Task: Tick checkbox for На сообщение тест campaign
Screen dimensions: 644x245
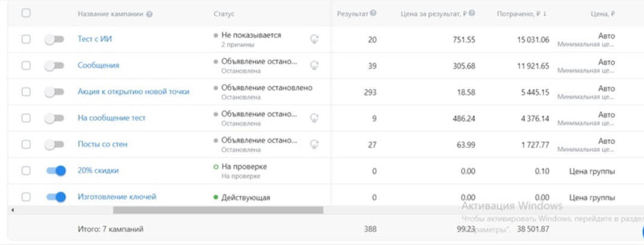Action: point(26,118)
